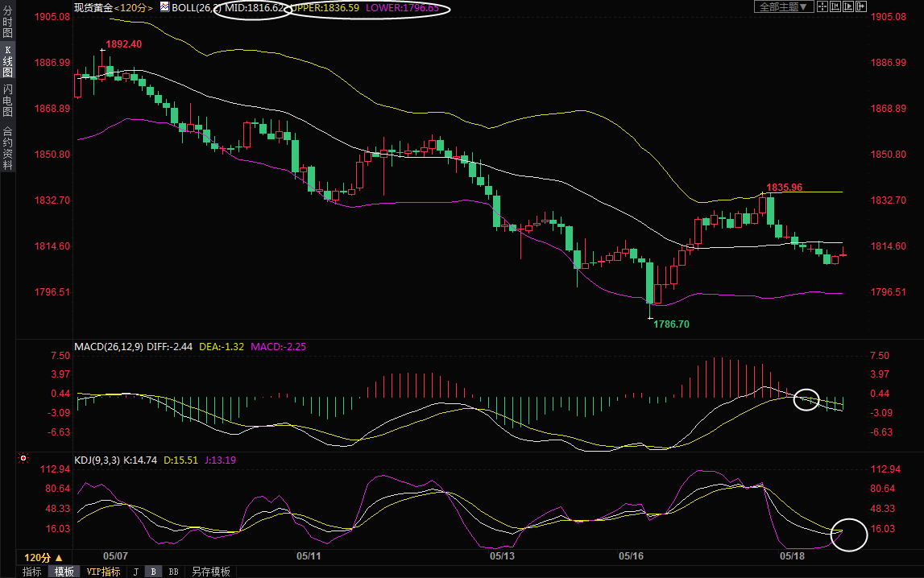Click the jump-to-start chart icon

pos(835,6)
